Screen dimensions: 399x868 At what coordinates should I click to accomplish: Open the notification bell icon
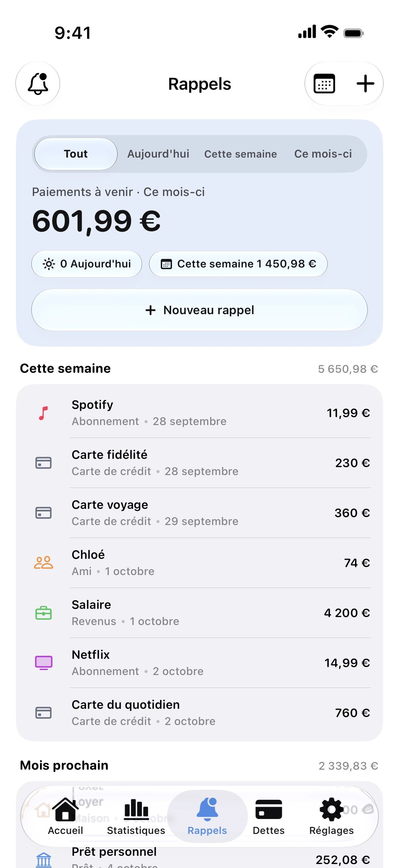point(38,83)
